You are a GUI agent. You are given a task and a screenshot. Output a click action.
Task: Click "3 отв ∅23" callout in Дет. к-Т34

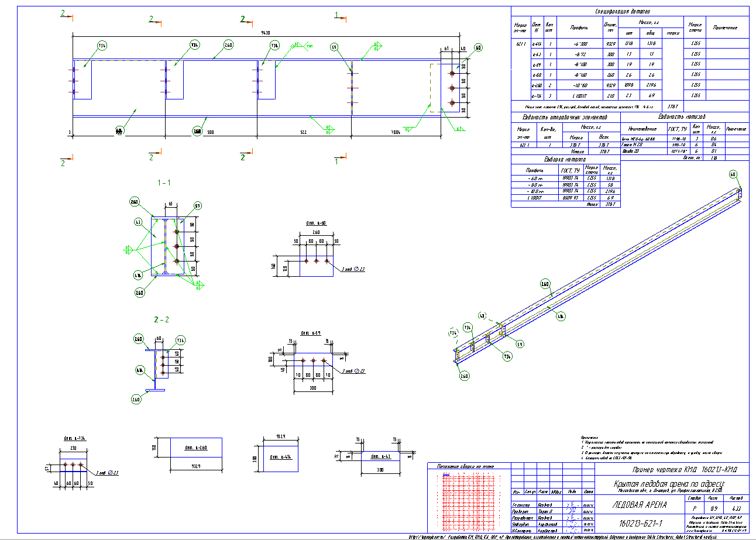click(x=108, y=473)
